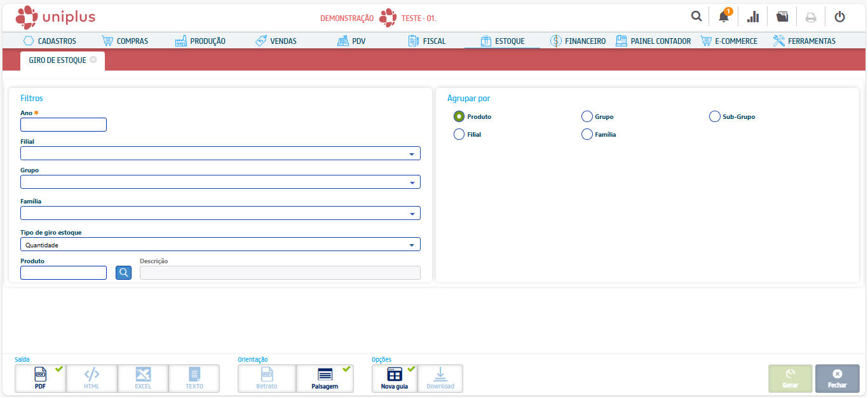This screenshot has height=398, width=868.
Task: Click the product search magnifier button
Action: 123,273
